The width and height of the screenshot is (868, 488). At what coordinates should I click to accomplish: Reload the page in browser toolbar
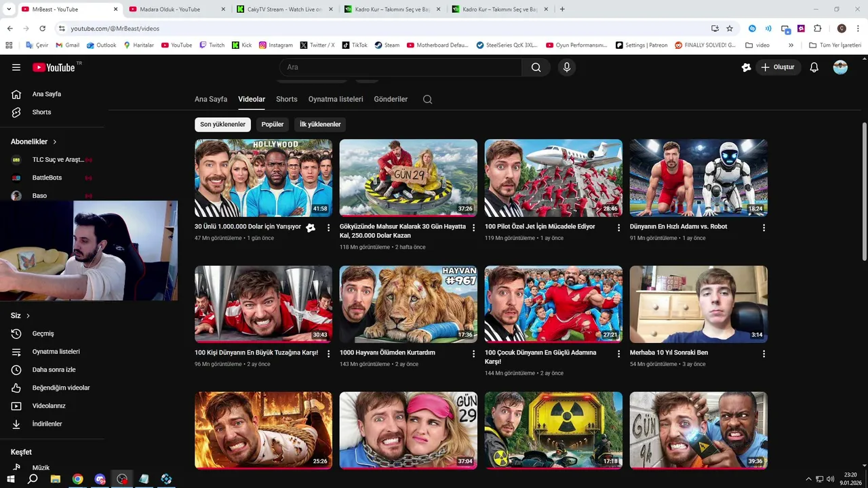point(42,28)
